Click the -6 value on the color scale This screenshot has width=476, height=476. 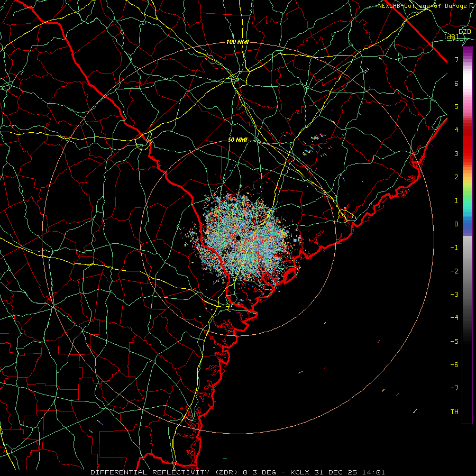tap(454, 365)
